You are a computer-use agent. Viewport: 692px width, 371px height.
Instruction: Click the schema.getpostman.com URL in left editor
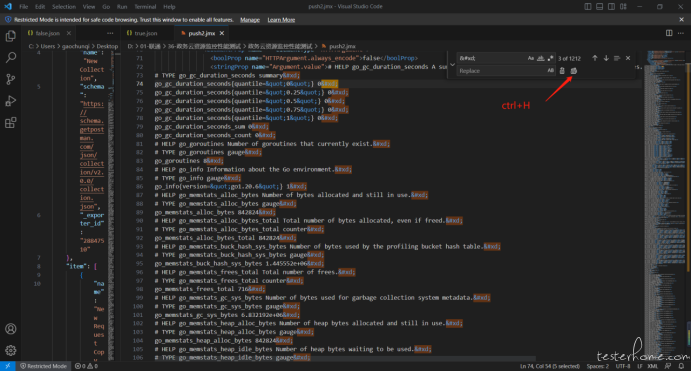click(92, 155)
